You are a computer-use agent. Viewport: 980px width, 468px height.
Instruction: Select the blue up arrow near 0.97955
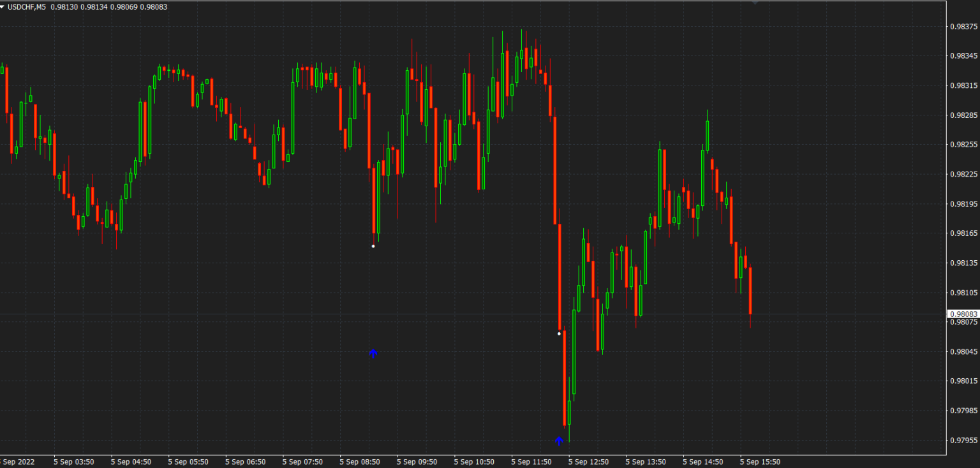click(559, 441)
